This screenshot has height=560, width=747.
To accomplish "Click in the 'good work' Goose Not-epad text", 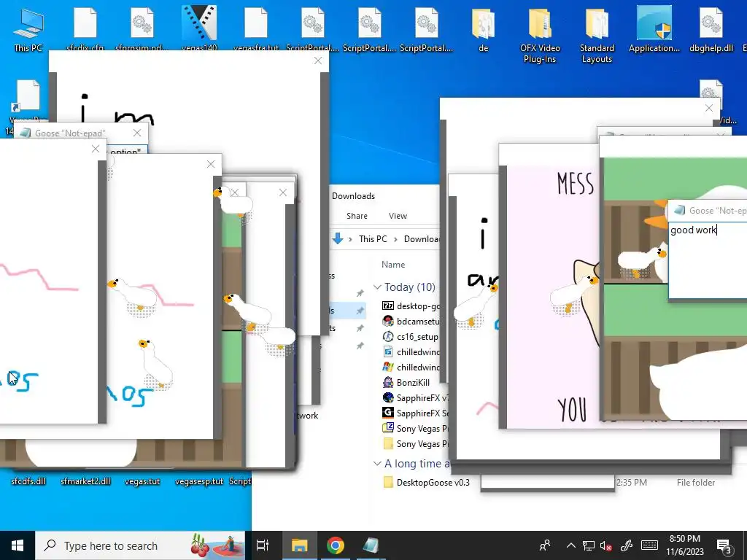I will [x=693, y=230].
